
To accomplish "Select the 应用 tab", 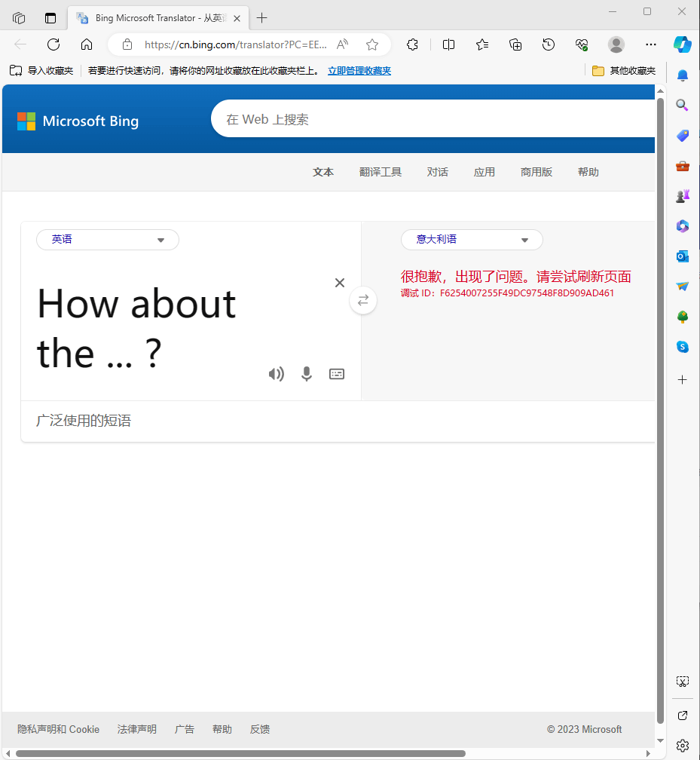I will click(x=484, y=172).
